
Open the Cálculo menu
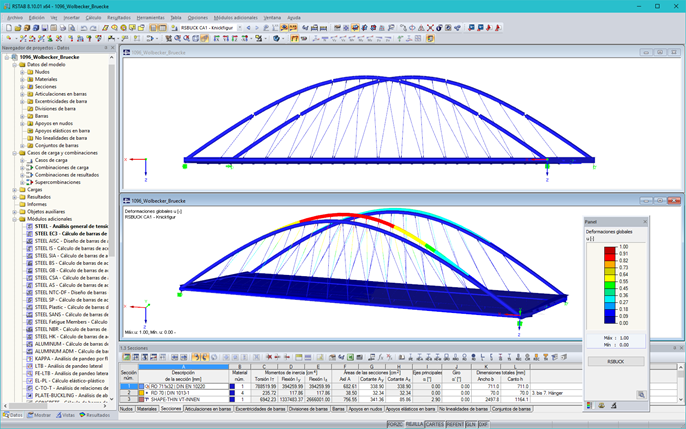click(93, 18)
